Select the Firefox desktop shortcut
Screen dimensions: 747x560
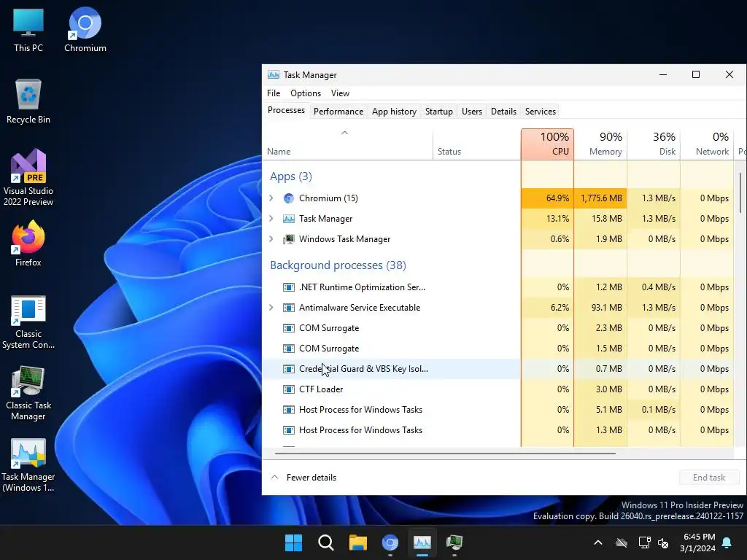coord(28,244)
